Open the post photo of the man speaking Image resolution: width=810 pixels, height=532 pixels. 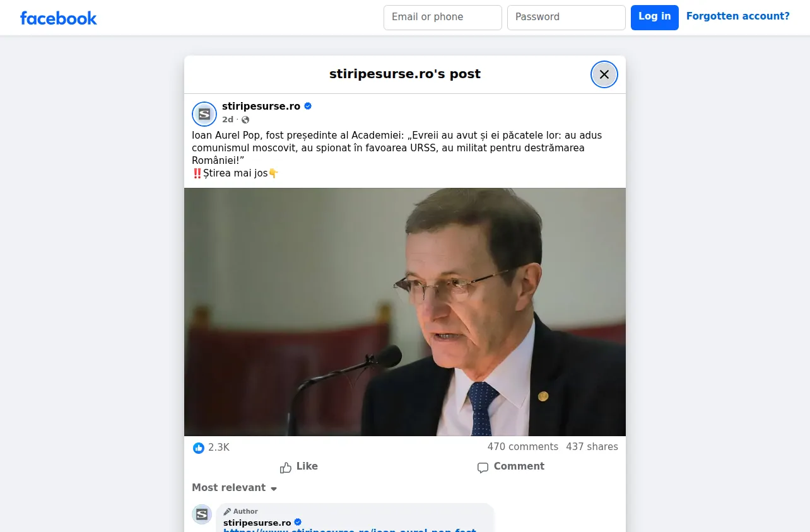click(x=405, y=312)
